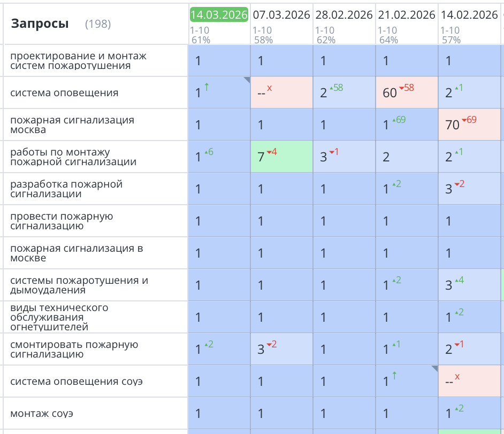Click the green up arrow in система оповещения соуэ 21.02 cell
504x434 pixels.
[x=394, y=376]
